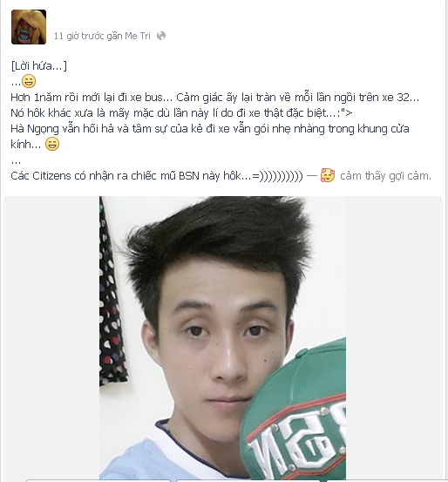Viewport: 448px width, 482px height.
Task: Click the grinning emoji below "[Lời hứa...]"
Action: [29, 81]
